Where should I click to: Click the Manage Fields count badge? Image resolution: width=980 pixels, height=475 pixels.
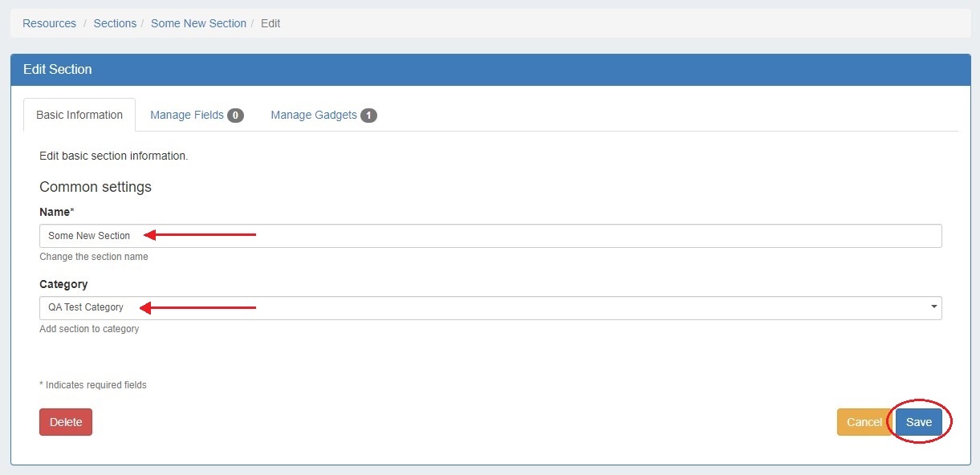[235, 116]
